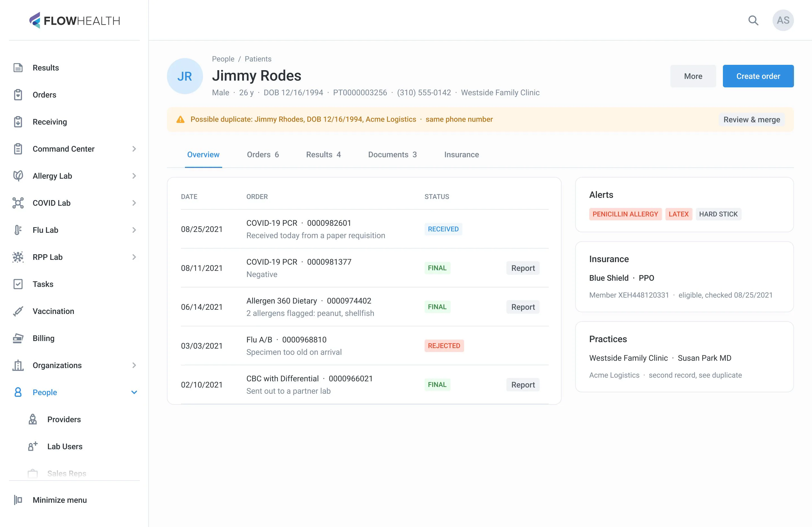Open Report for COVID-19 PCR 0000981377

click(523, 268)
